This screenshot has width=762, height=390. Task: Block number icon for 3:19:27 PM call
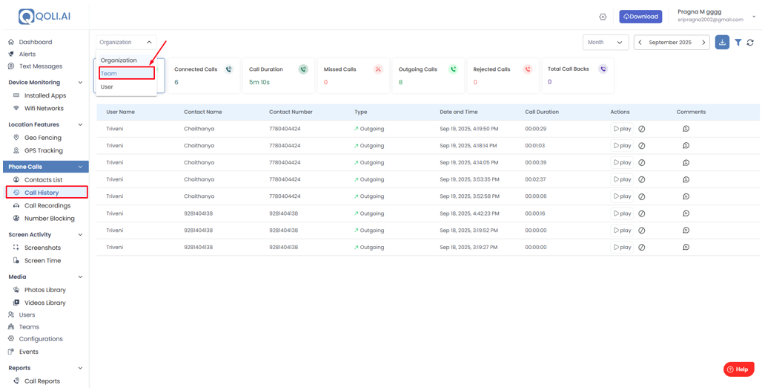[x=641, y=247]
